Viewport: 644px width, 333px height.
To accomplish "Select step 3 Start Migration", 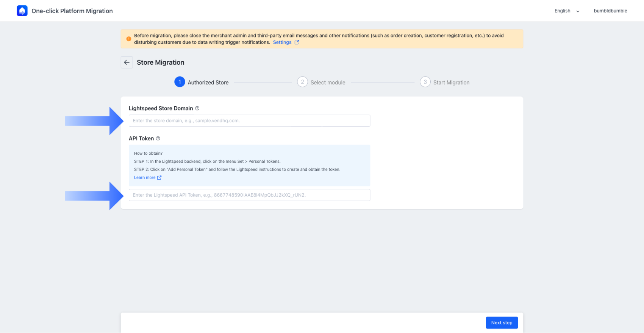I will click(445, 82).
